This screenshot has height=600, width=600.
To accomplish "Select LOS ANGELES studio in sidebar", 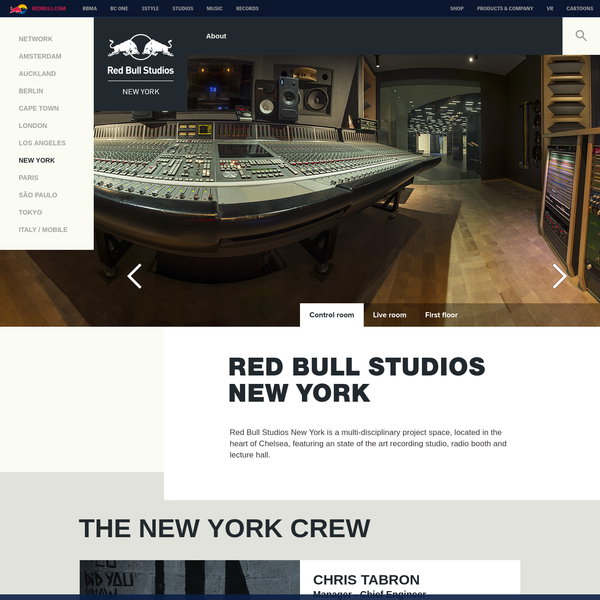I will 42,143.
